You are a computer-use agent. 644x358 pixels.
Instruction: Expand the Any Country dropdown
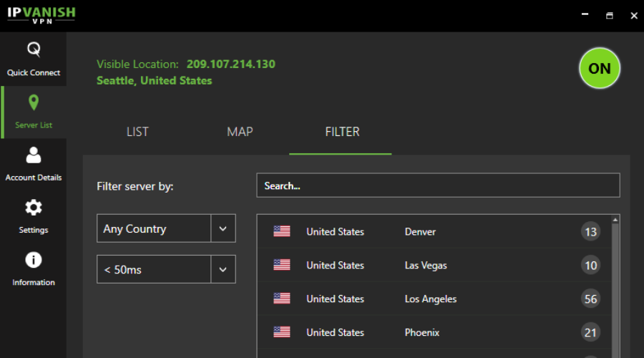[x=154, y=229]
